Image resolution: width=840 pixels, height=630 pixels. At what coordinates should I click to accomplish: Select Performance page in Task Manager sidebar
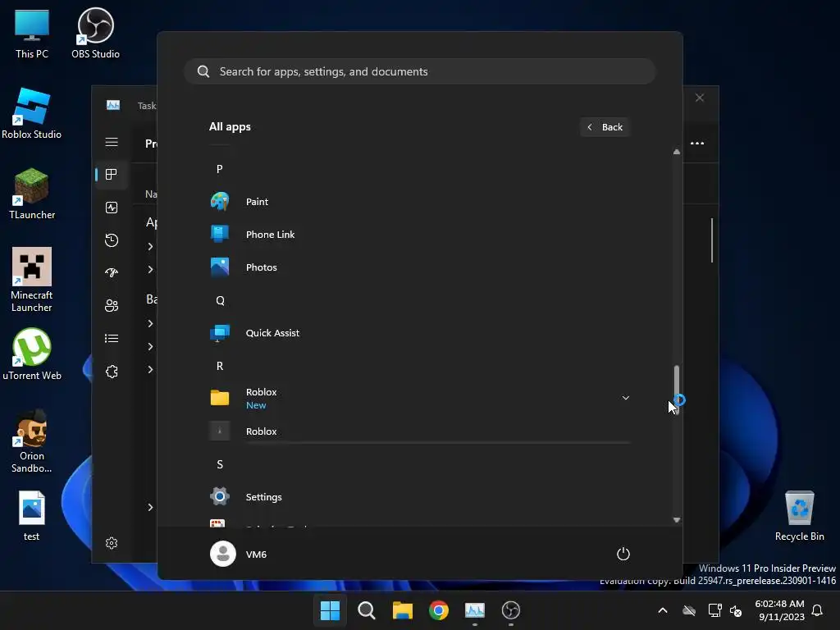pos(112,208)
